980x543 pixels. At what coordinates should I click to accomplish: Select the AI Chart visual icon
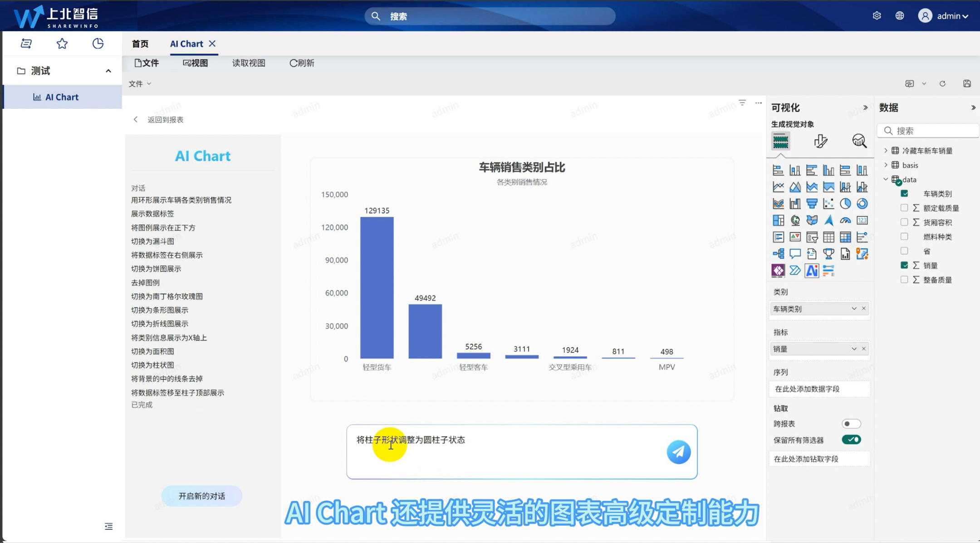pyautogui.click(x=812, y=271)
